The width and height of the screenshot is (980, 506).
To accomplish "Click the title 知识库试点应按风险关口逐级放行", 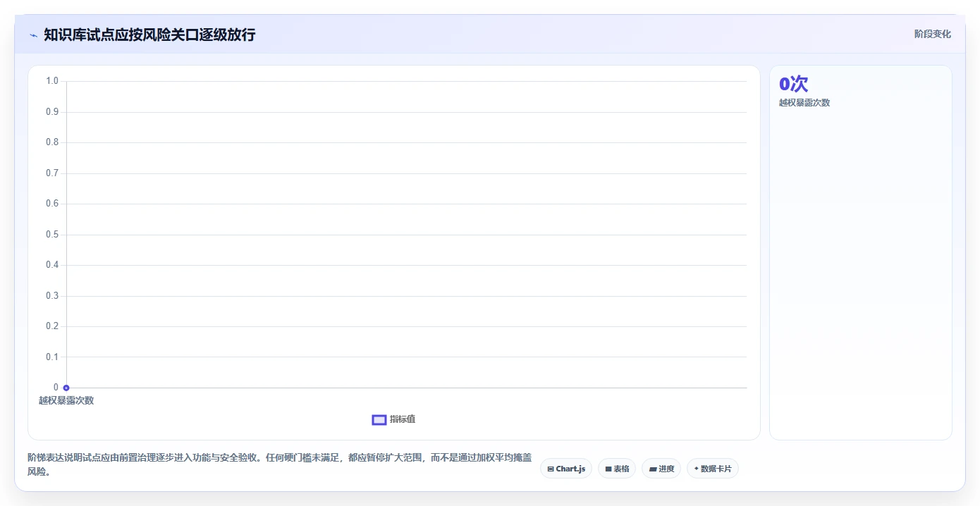I will coord(149,35).
